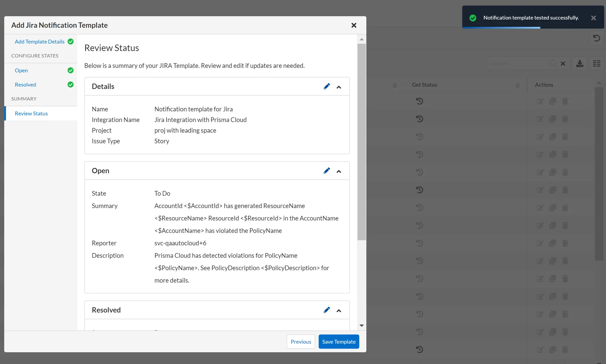The height and width of the screenshot is (364, 606).
Task: Click edit icon in second table row
Action: click(540, 119)
